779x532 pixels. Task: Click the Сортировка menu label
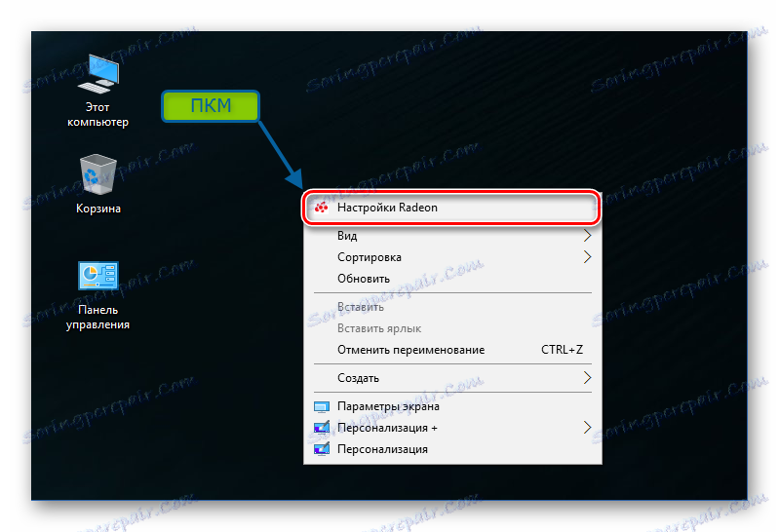370,257
